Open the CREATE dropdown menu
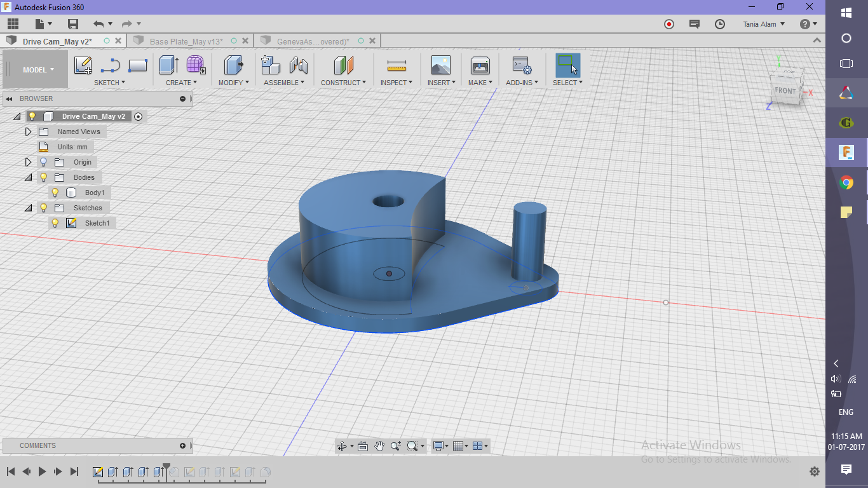 [182, 83]
